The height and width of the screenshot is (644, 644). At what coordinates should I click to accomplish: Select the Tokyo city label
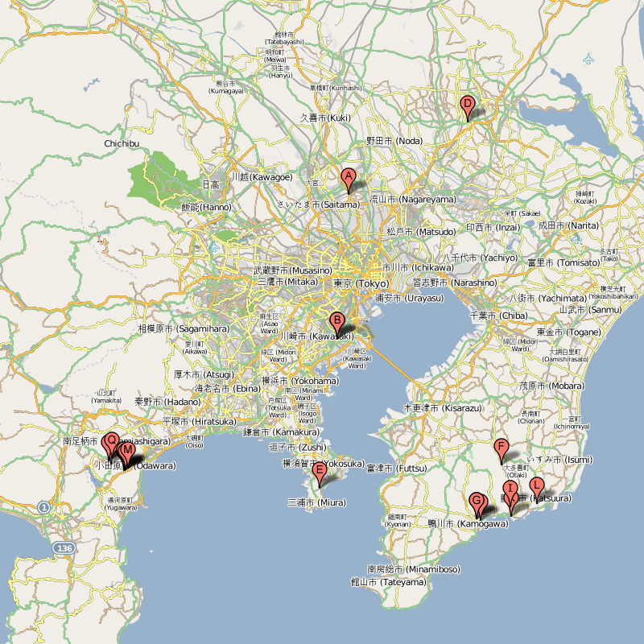pyautogui.click(x=360, y=283)
